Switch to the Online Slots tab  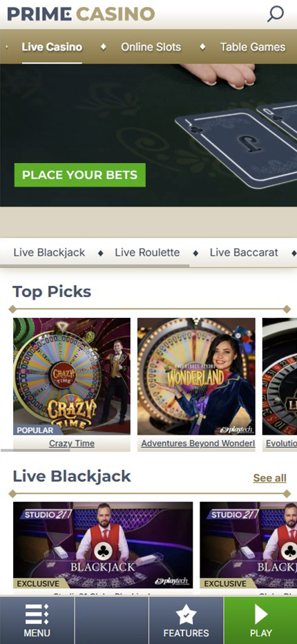[151, 47]
